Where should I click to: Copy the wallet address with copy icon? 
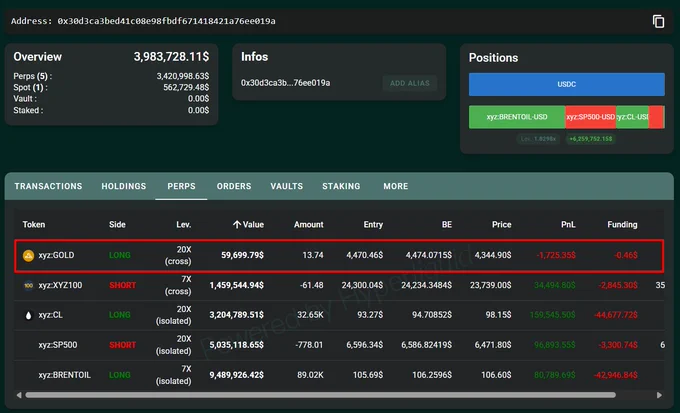658,21
